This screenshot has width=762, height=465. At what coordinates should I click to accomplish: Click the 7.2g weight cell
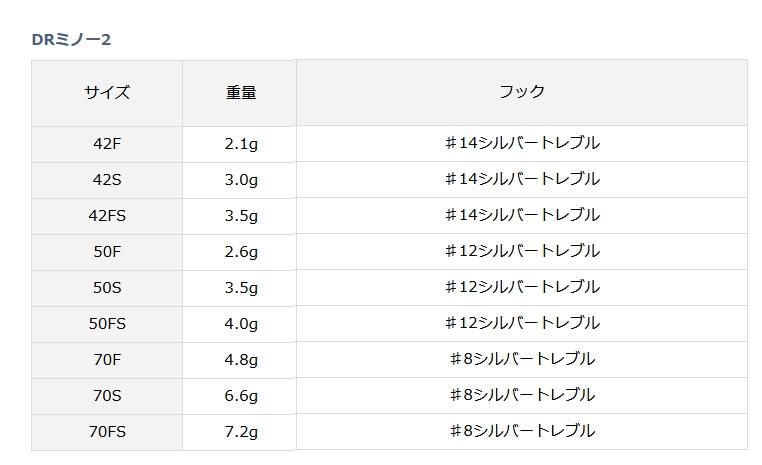pyautogui.click(x=240, y=431)
